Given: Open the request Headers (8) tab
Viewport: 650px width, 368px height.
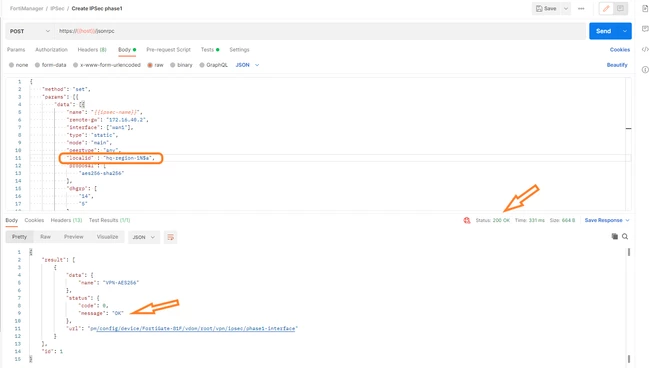Looking at the screenshot, I should click(92, 50).
